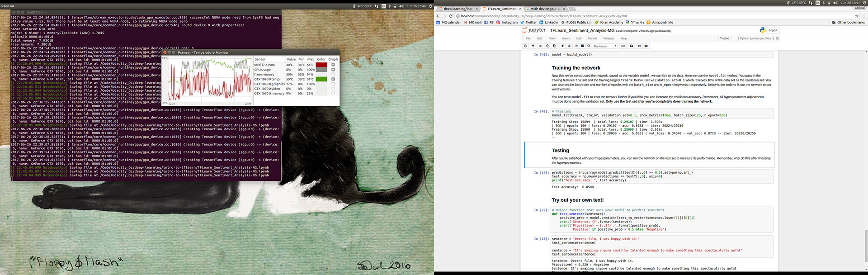This screenshot has width=868, height=275.
Task: Open the Twitter bookmark
Action: pyautogui.click(x=528, y=22)
